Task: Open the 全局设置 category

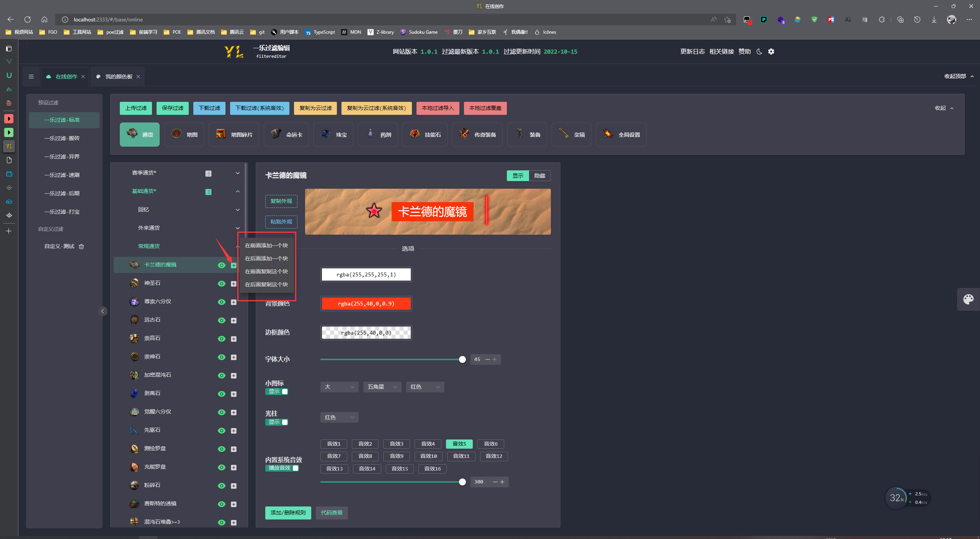Action: click(621, 135)
